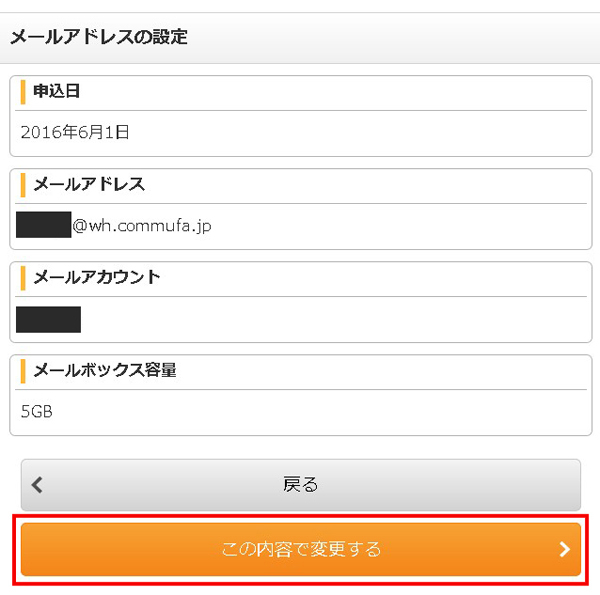Select the 2016年6月1日 date value

click(x=75, y=131)
